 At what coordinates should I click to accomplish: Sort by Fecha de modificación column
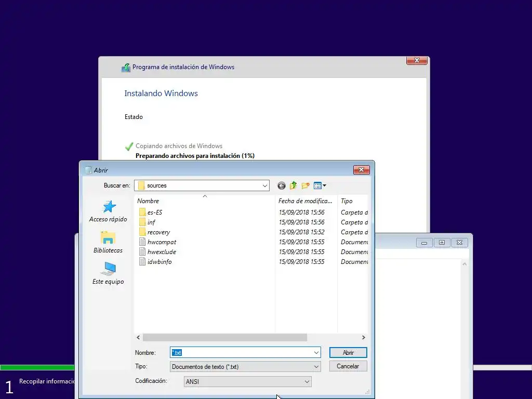pos(306,201)
